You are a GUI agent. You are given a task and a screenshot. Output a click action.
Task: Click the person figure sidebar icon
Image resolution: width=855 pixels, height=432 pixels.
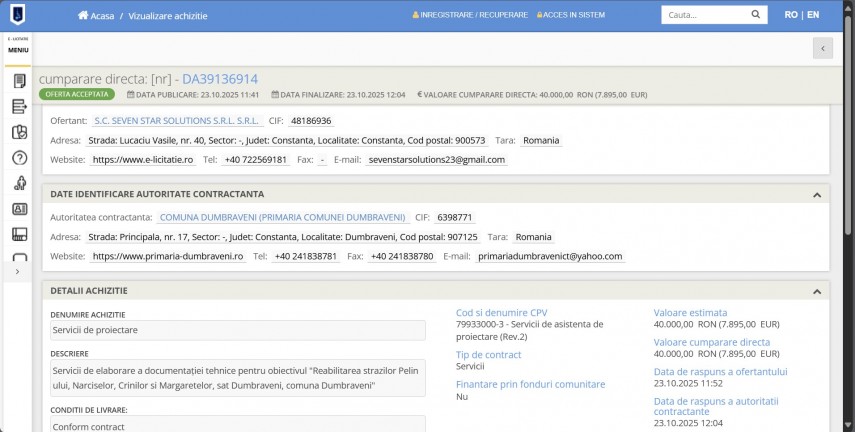tap(18, 183)
